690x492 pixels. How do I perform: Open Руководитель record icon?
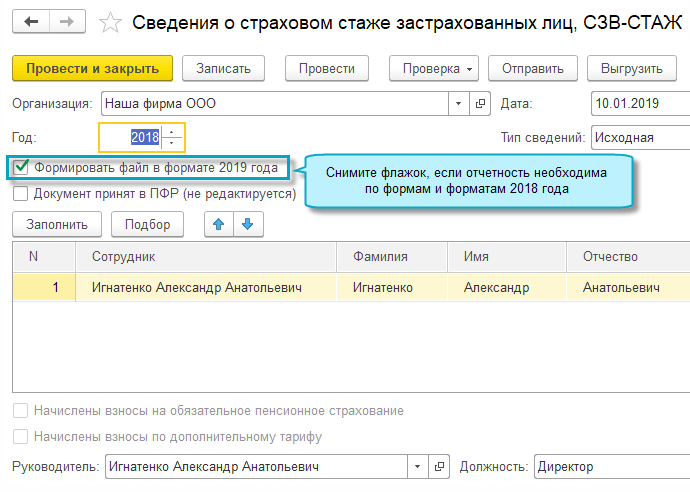click(x=440, y=467)
